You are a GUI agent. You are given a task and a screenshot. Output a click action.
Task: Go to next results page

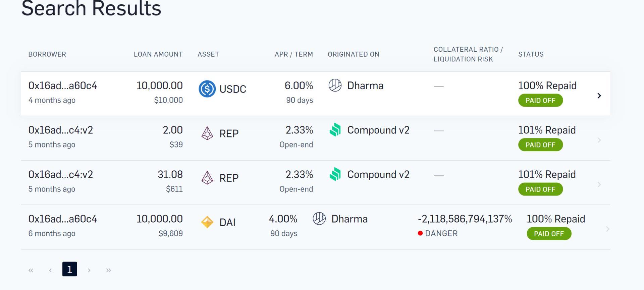click(89, 270)
